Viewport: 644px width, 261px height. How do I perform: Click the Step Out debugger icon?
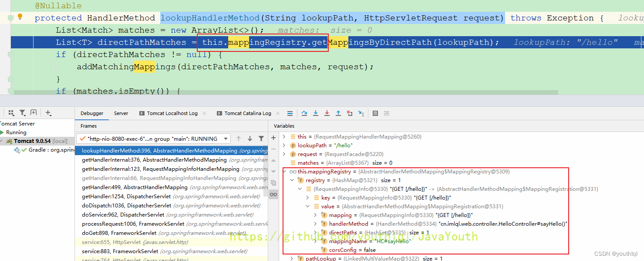(338, 113)
